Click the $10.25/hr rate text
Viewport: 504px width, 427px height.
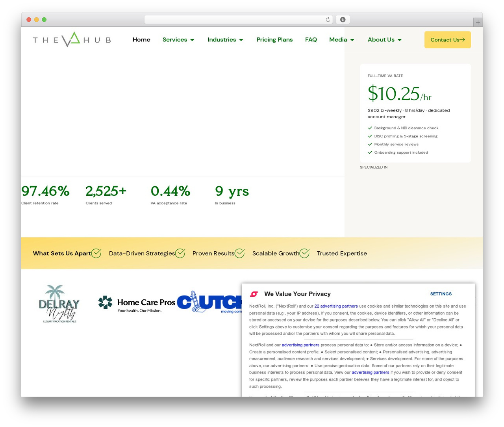[x=399, y=94]
